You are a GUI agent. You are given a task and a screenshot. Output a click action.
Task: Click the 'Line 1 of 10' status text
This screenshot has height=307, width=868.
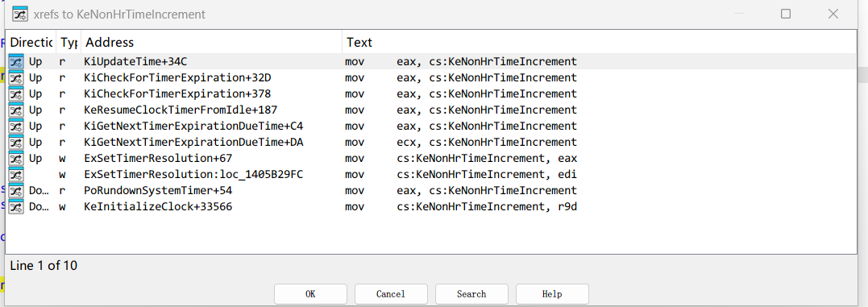click(44, 266)
